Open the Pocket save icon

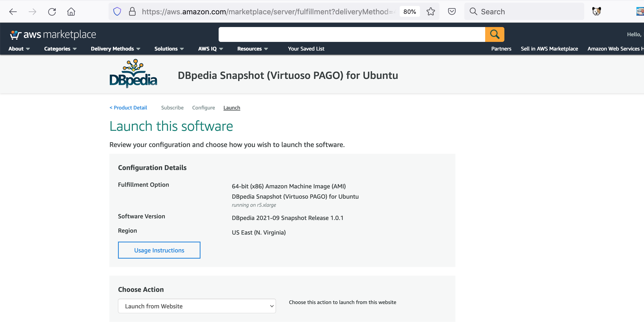452,12
